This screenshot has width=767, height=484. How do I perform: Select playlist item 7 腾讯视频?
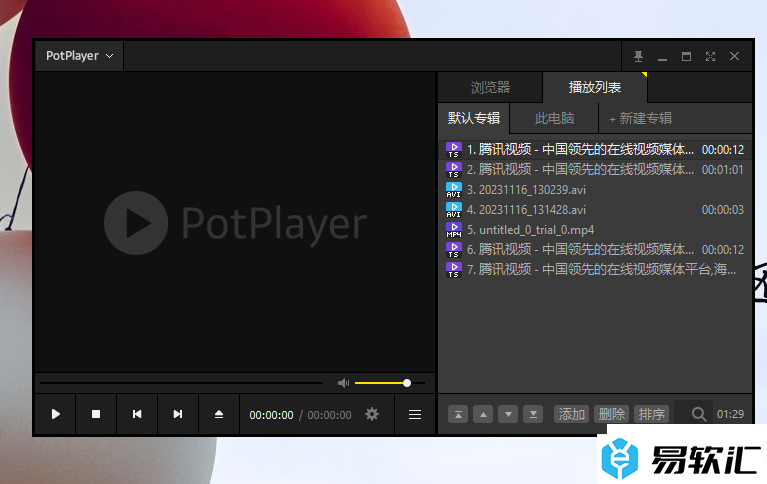(595, 269)
